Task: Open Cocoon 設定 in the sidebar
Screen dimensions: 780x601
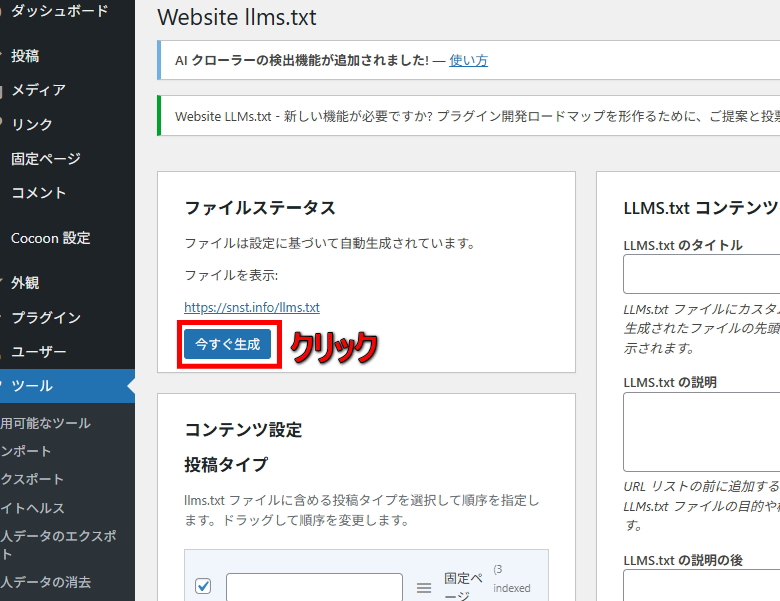Action: (x=50, y=238)
